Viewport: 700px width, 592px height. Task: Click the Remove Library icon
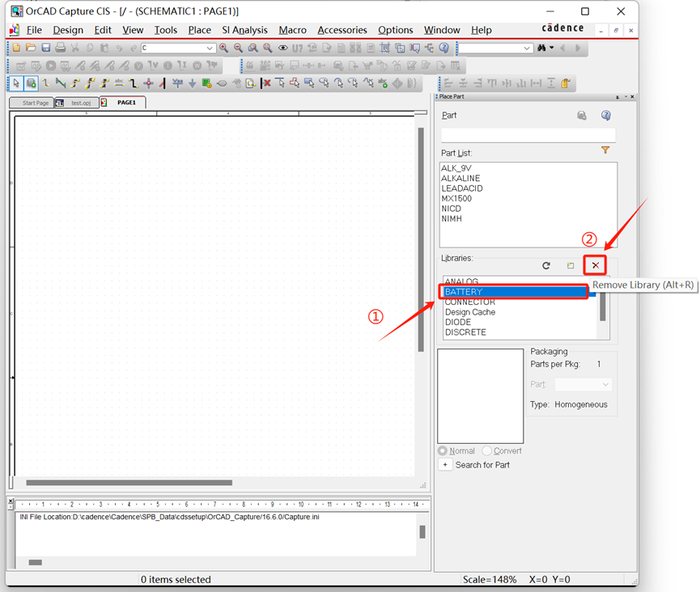[595, 265]
